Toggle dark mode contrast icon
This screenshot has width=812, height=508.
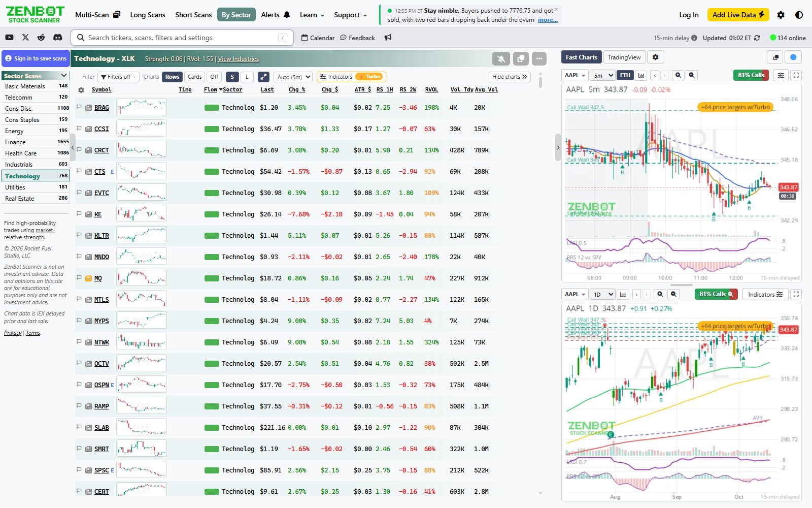pyautogui.click(x=799, y=15)
